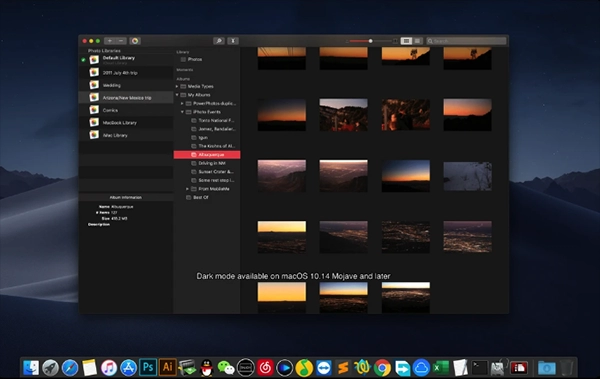Open Launchpad from the Dock
This screenshot has width=600, height=379.
pyautogui.click(x=51, y=368)
